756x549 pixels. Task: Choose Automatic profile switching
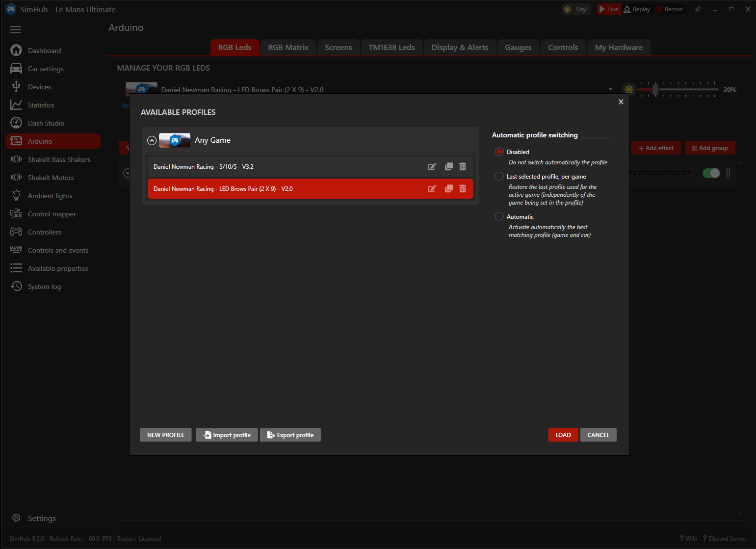499,216
